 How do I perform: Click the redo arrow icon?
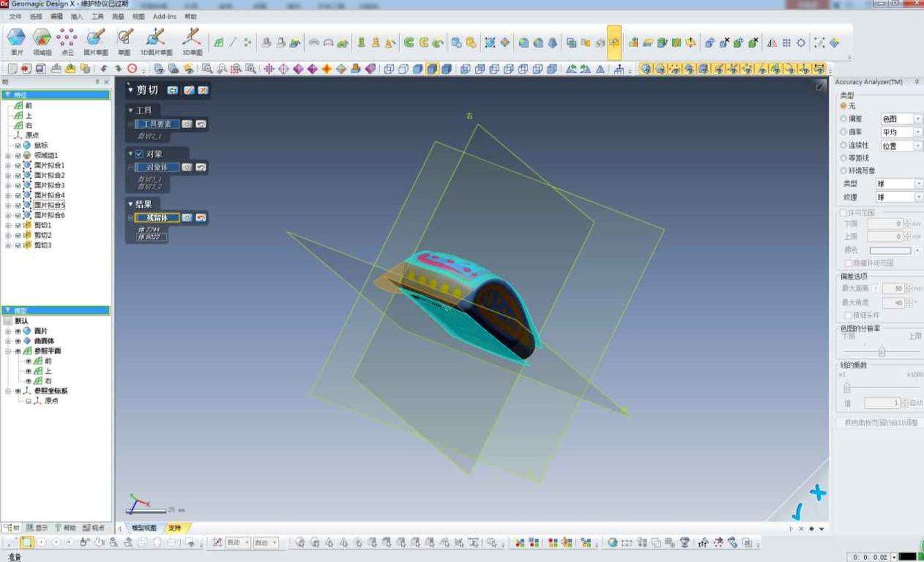(118, 68)
